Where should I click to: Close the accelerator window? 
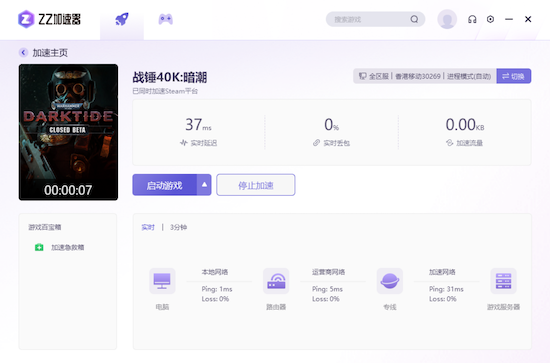coord(528,19)
